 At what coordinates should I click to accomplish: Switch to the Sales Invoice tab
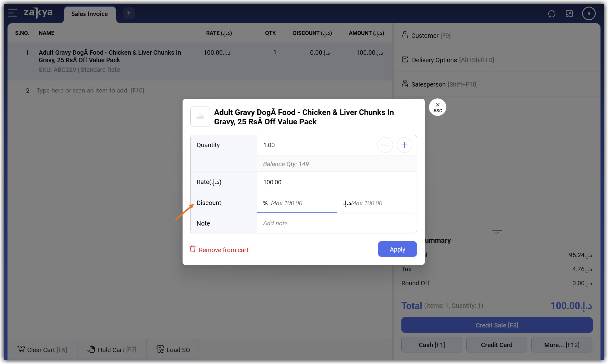[89, 14]
